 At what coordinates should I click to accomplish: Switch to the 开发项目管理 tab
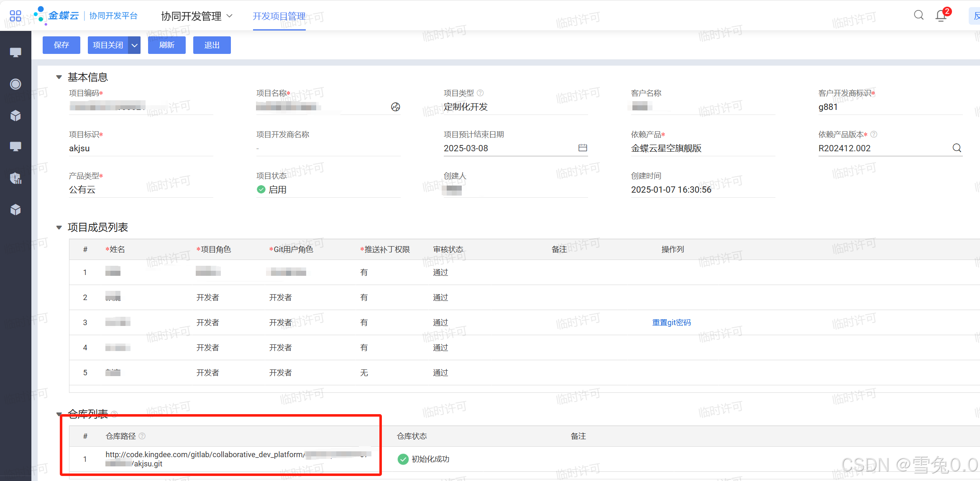[279, 16]
